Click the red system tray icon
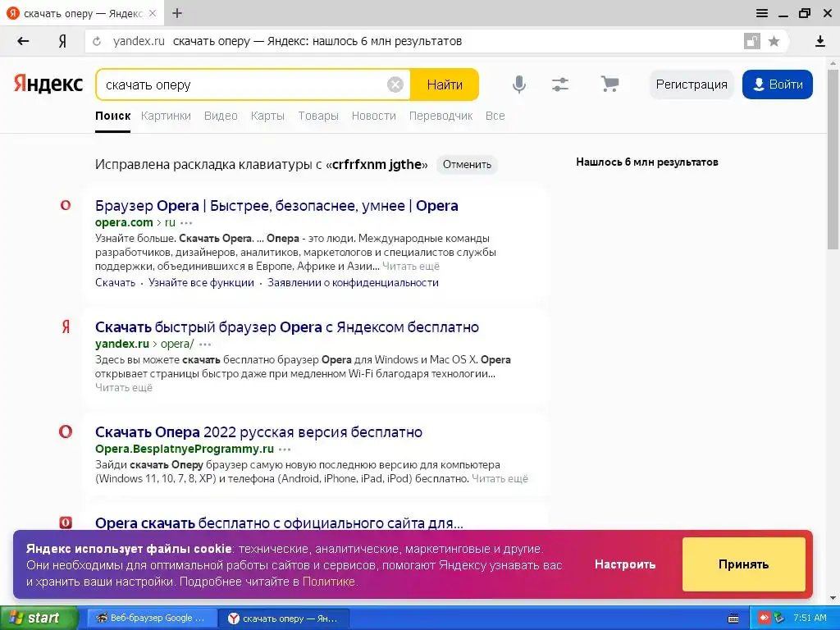 [x=764, y=619]
